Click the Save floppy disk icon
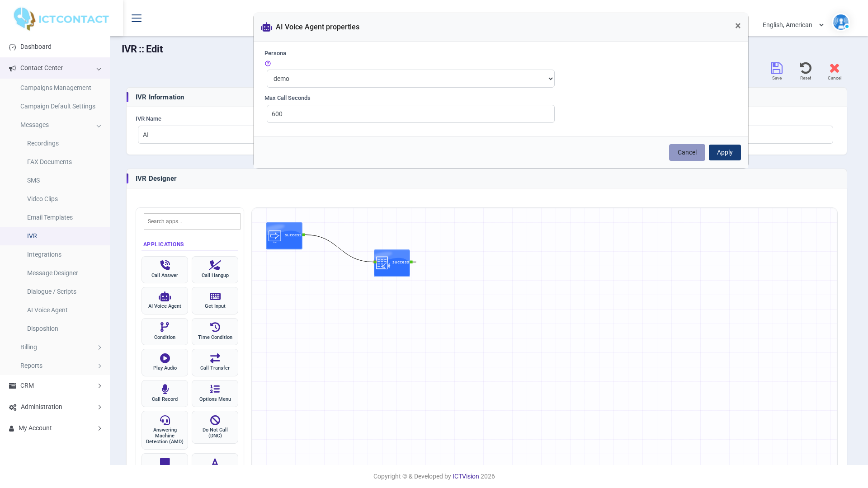The image size is (868, 488). (x=777, y=68)
